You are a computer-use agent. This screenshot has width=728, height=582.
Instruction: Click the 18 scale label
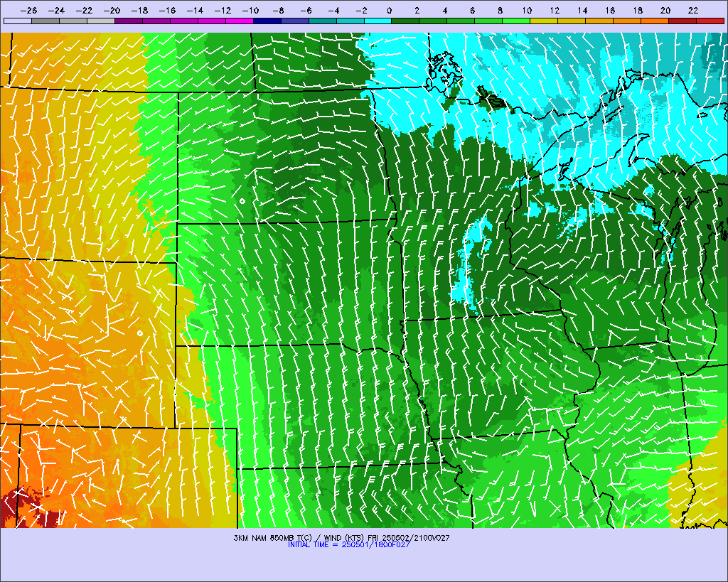tap(638, 10)
